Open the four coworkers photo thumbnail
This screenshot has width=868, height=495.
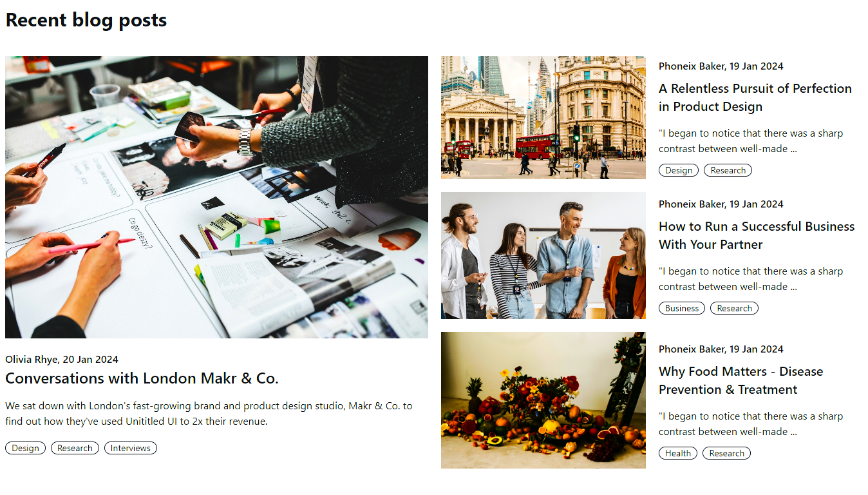coord(543,255)
